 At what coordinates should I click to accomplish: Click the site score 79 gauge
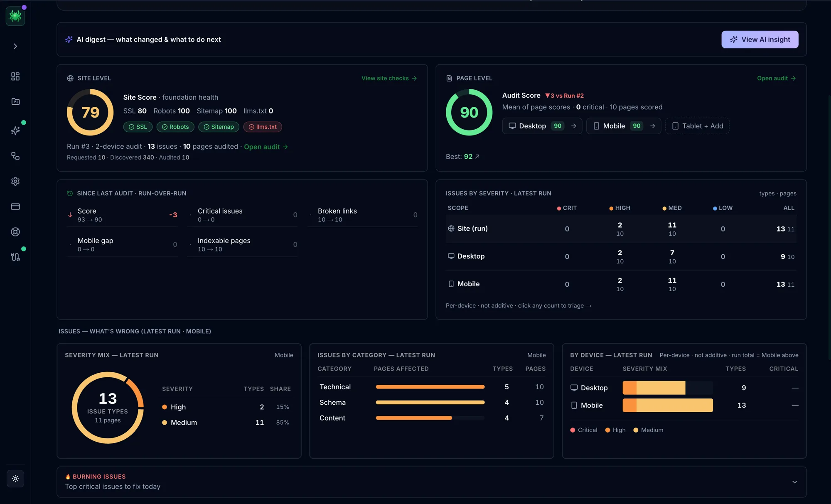pyautogui.click(x=90, y=112)
